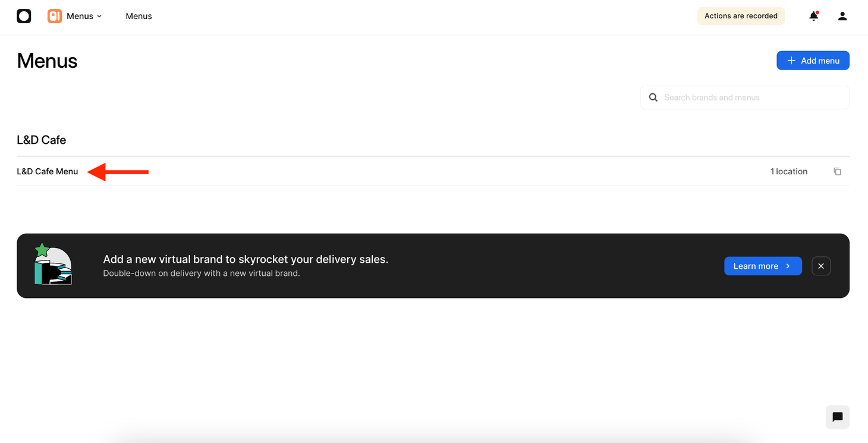Dismiss the virtual brand banner
Viewport: 868px width, 443px height.
point(820,266)
